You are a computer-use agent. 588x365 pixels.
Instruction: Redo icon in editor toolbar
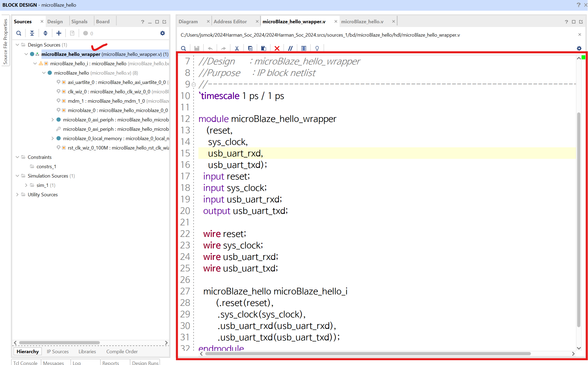pos(224,48)
